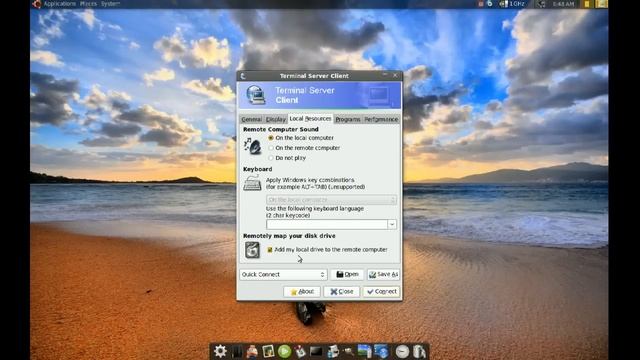Select sound 'On the local computer'
This screenshot has height=360, width=640.
coord(301,138)
